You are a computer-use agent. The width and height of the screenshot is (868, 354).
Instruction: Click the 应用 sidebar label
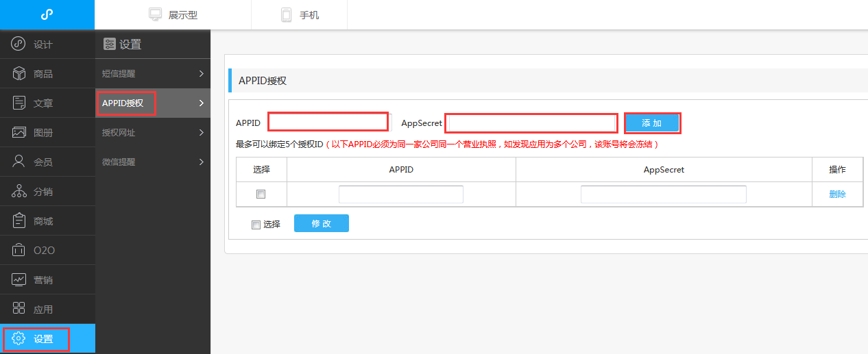pyautogui.click(x=43, y=309)
